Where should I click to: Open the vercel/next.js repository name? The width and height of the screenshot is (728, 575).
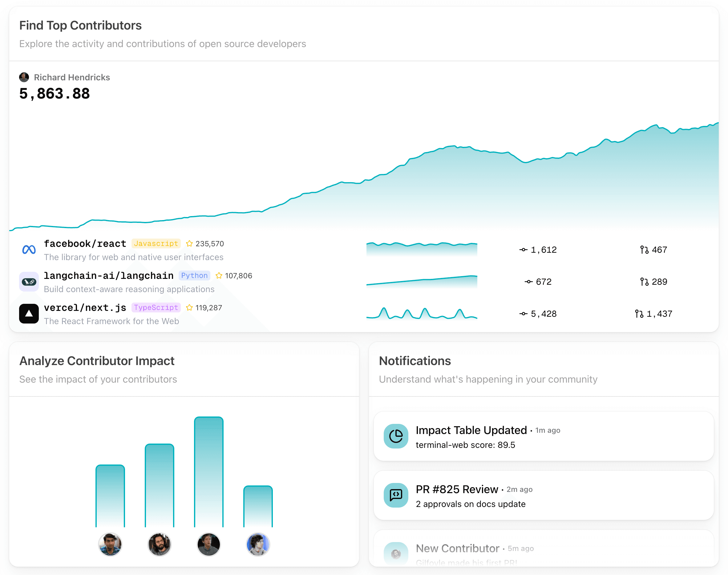(x=85, y=308)
